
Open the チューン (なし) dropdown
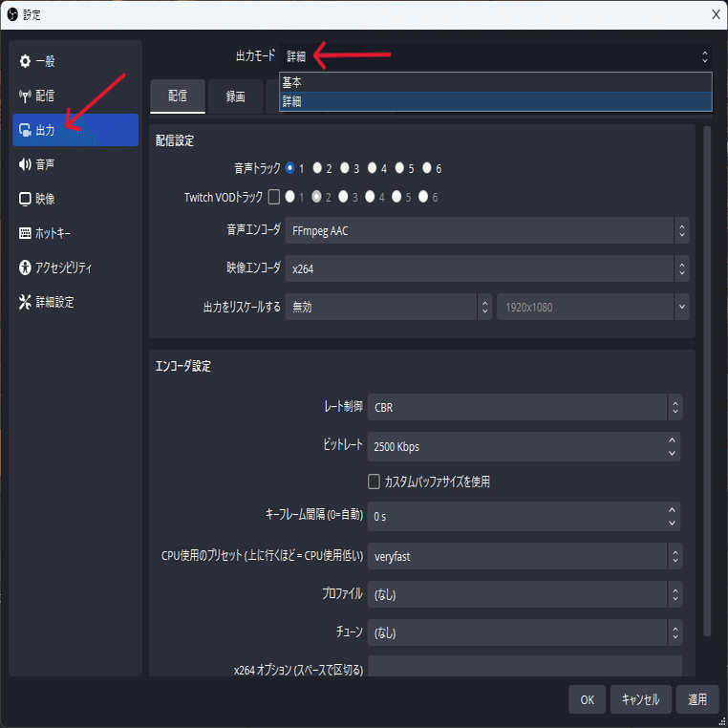pyautogui.click(x=525, y=632)
